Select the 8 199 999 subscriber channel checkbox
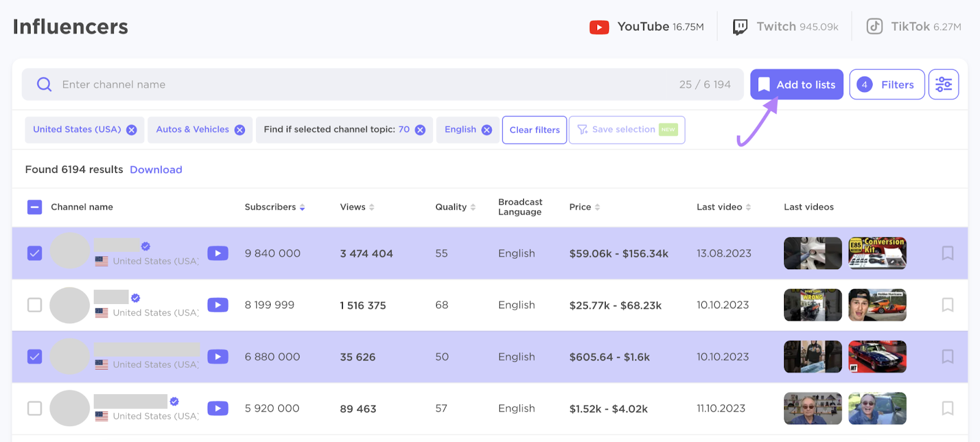Screen dimensions: 980x442 [35, 305]
